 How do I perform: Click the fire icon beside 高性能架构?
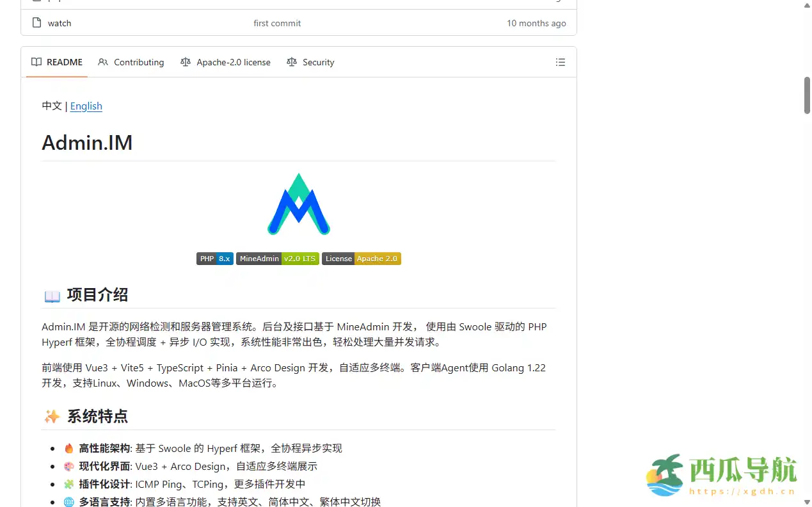[68, 448]
